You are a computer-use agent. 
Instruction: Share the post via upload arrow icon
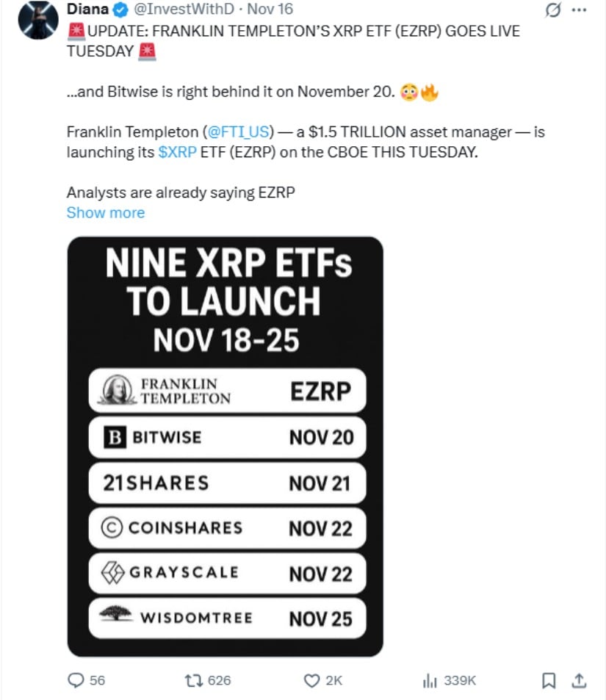579,681
